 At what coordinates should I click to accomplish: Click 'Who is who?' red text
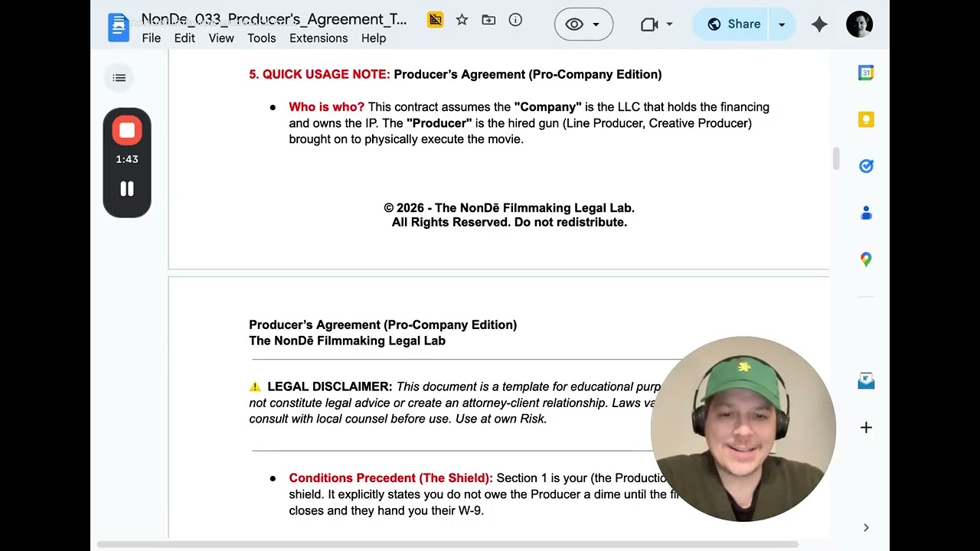327,107
